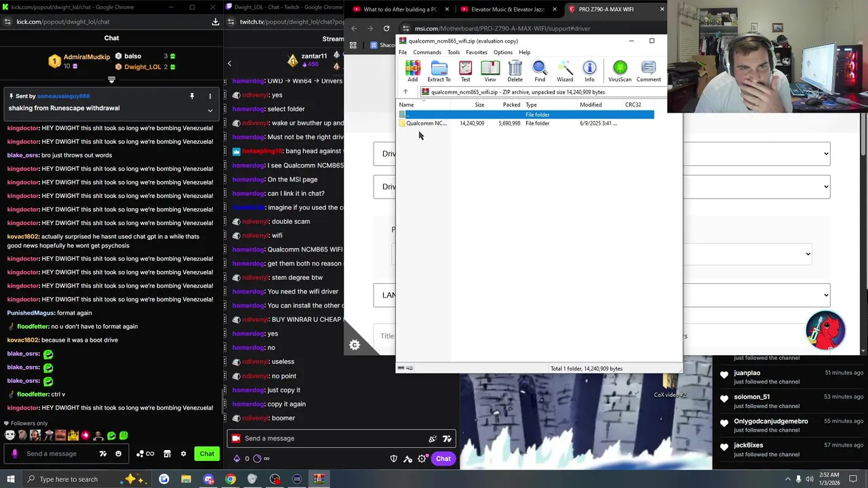The width and height of the screenshot is (868, 488).
Task: Open the View tool in WinRAR
Action: [x=490, y=71]
